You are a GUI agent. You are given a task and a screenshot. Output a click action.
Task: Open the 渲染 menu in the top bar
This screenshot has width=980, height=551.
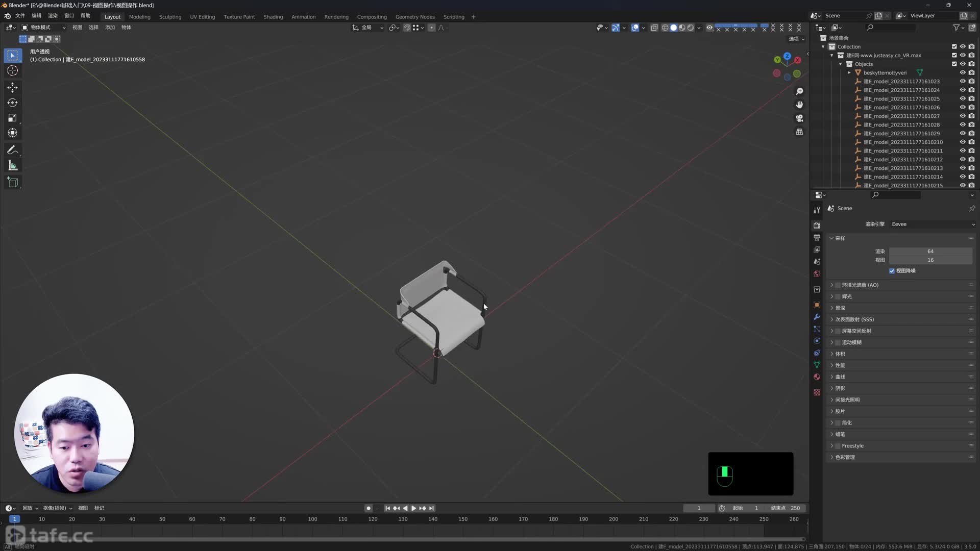pos(53,15)
